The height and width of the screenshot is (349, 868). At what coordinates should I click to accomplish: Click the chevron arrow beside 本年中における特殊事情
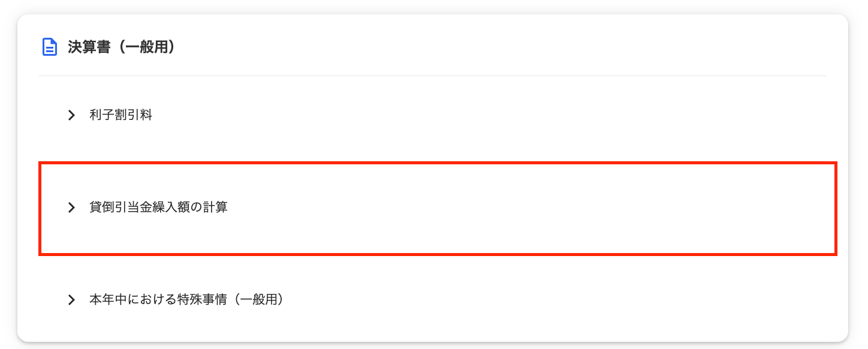click(x=72, y=300)
